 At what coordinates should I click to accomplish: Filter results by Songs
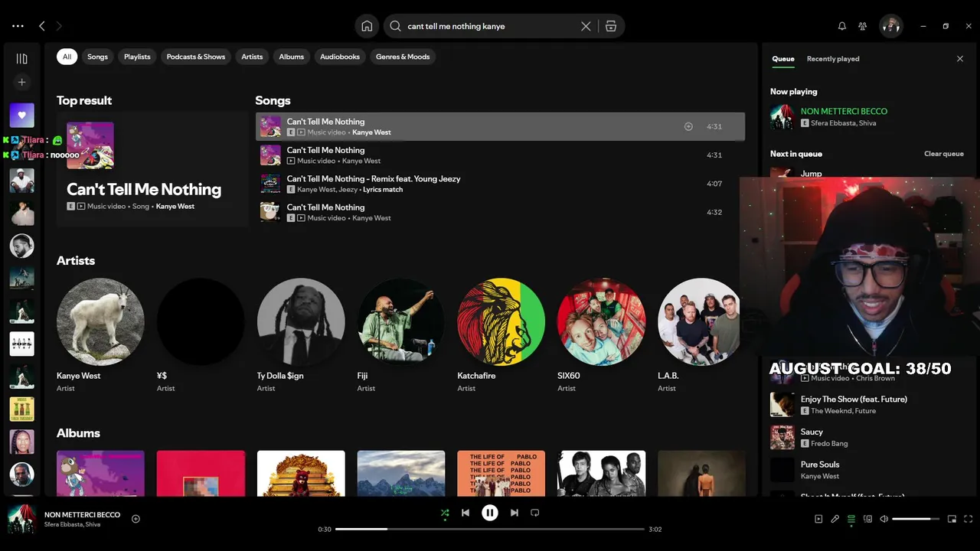point(97,57)
